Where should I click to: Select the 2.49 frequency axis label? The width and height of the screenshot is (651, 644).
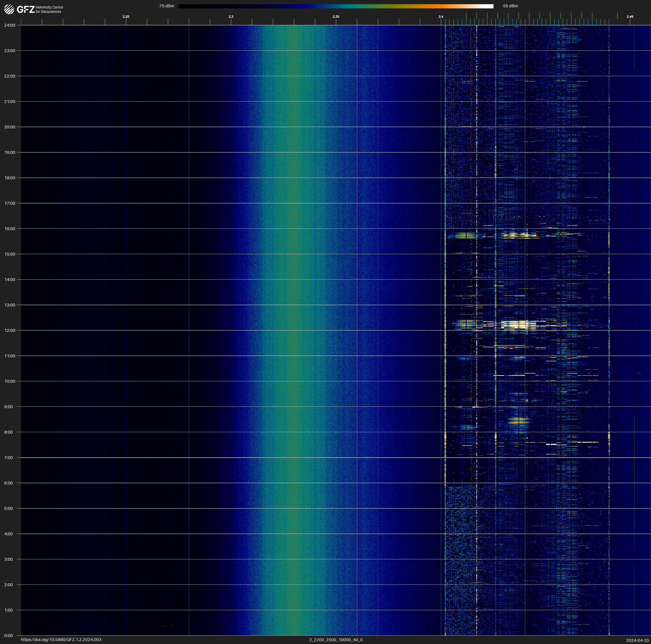pos(629,17)
